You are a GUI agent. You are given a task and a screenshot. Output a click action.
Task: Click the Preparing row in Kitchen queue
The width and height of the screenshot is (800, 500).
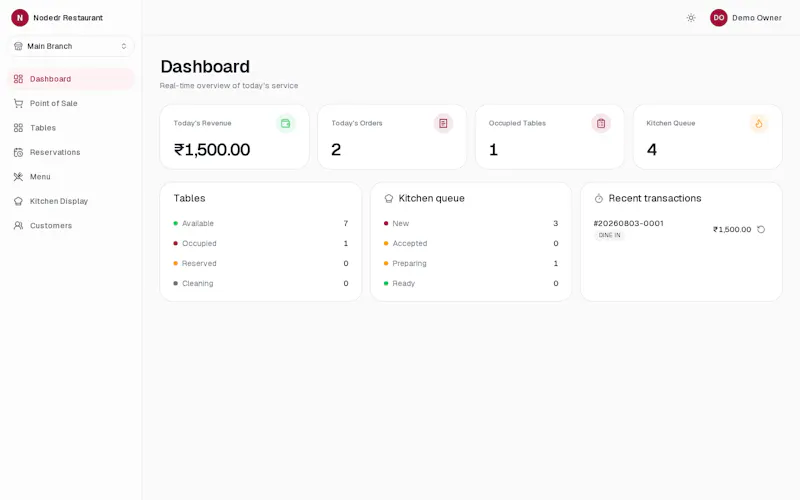471,263
